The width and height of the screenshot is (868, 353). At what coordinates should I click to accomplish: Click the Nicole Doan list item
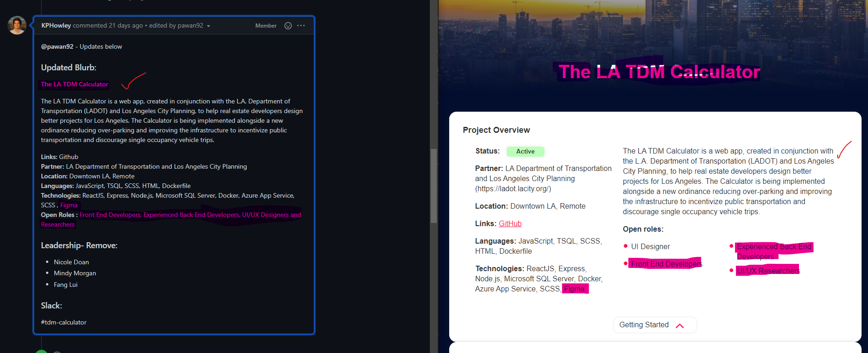71,262
